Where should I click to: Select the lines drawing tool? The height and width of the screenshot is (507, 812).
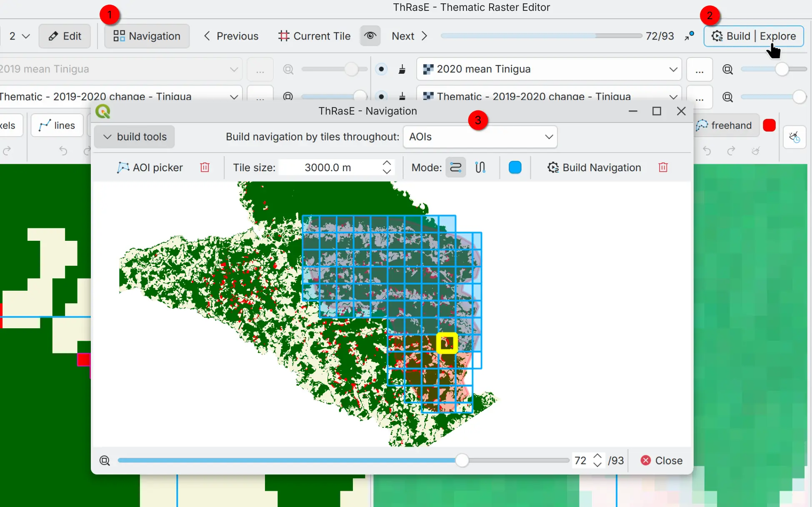[x=57, y=125]
